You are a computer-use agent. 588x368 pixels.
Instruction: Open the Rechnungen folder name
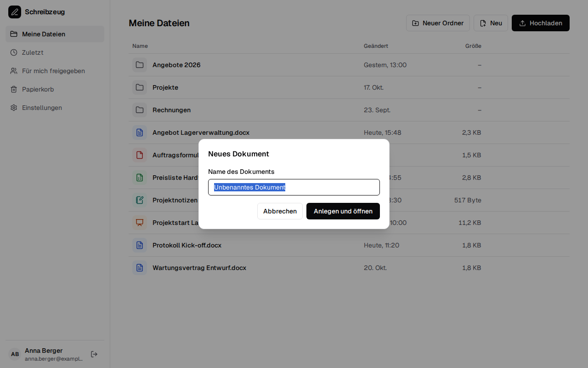coord(171,110)
